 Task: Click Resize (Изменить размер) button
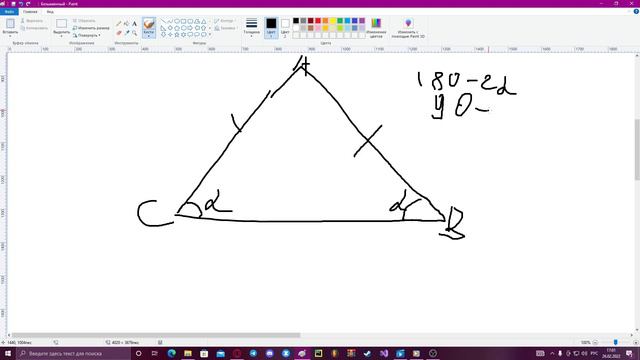tap(91, 28)
